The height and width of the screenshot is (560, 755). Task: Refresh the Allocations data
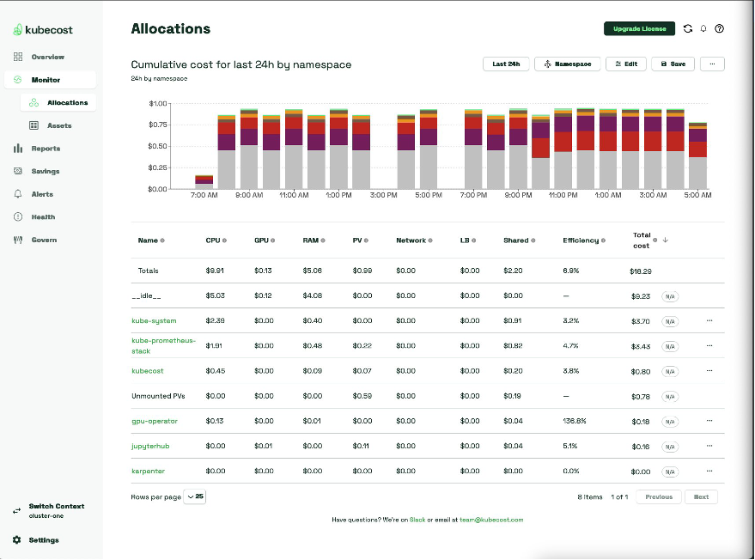pos(687,28)
